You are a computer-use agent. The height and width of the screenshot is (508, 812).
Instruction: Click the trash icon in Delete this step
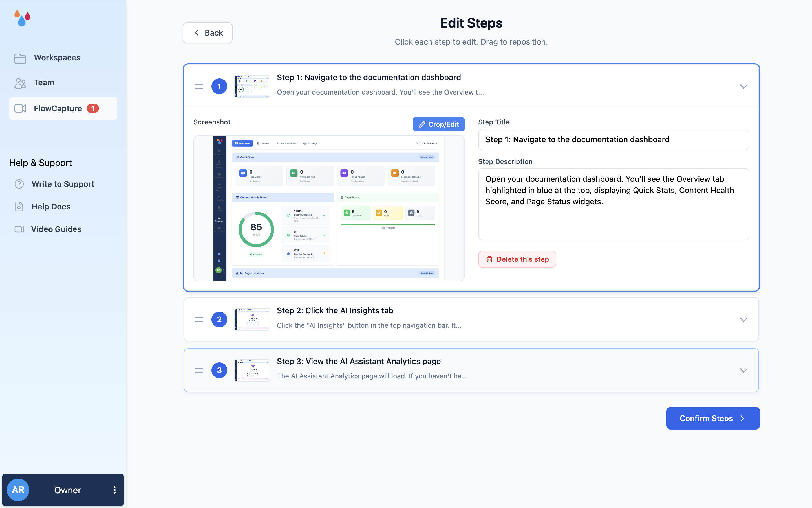pos(489,259)
